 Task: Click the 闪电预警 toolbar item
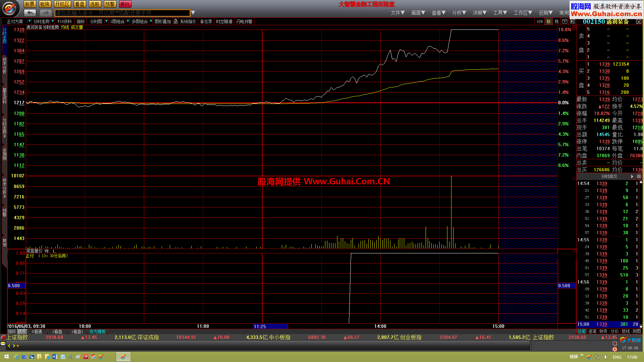click(x=244, y=21)
